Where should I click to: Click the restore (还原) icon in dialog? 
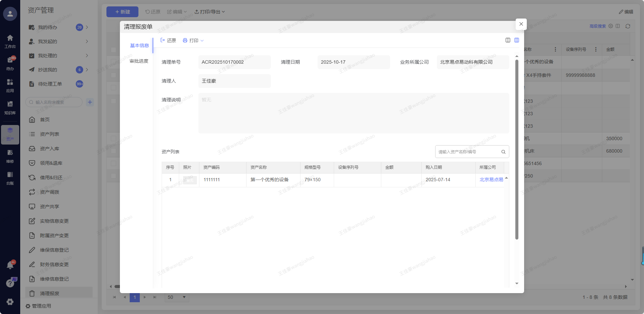[x=168, y=40]
